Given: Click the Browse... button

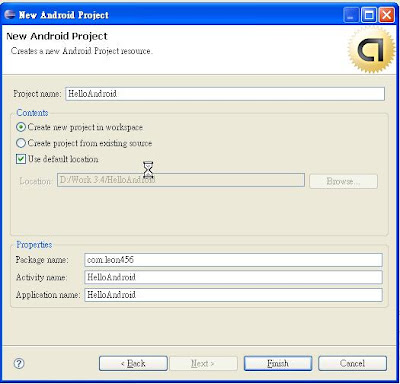Looking at the screenshot, I should pyautogui.click(x=343, y=181).
